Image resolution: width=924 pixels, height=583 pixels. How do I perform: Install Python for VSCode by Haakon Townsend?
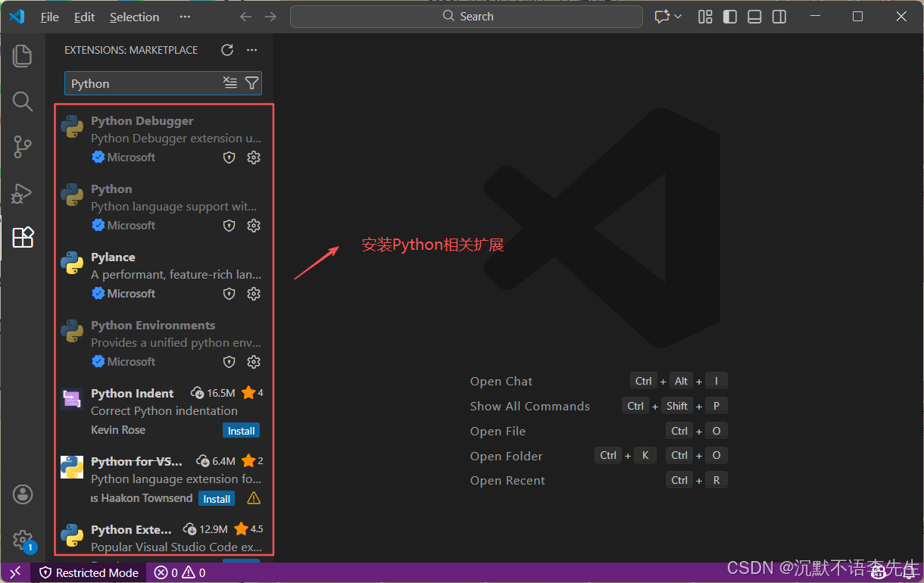tap(217, 499)
